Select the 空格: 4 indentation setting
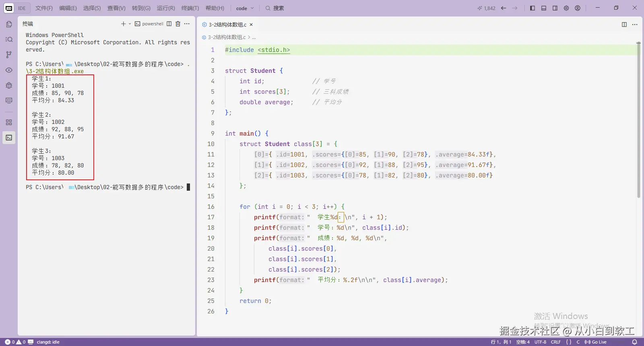Image resolution: width=644 pixels, height=346 pixels. pyautogui.click(x=523, y=342)
